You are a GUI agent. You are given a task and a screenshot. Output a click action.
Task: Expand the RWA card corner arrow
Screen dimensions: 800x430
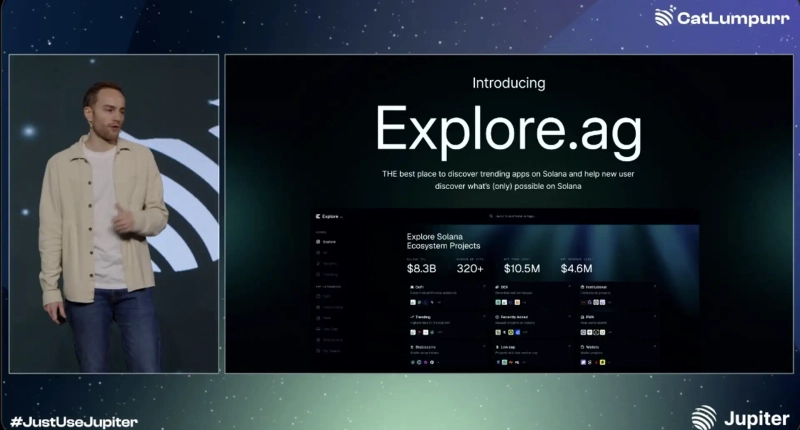pyautogui.click(x=653, y=317)
